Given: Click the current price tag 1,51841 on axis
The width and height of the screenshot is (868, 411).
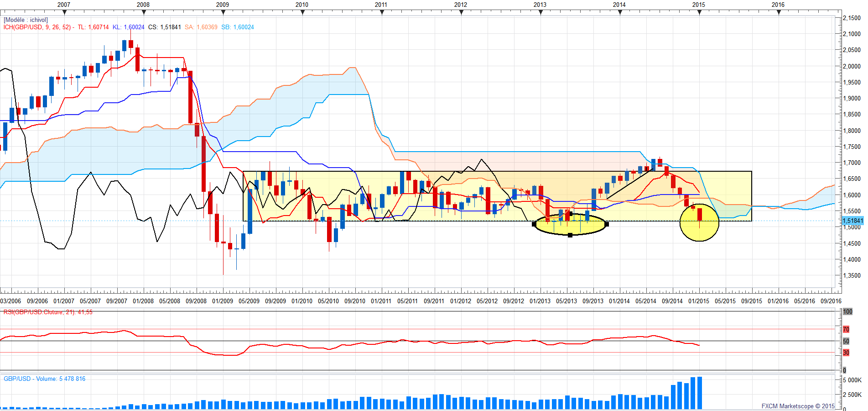Looking at the screenshot, I should pos(852,221).
